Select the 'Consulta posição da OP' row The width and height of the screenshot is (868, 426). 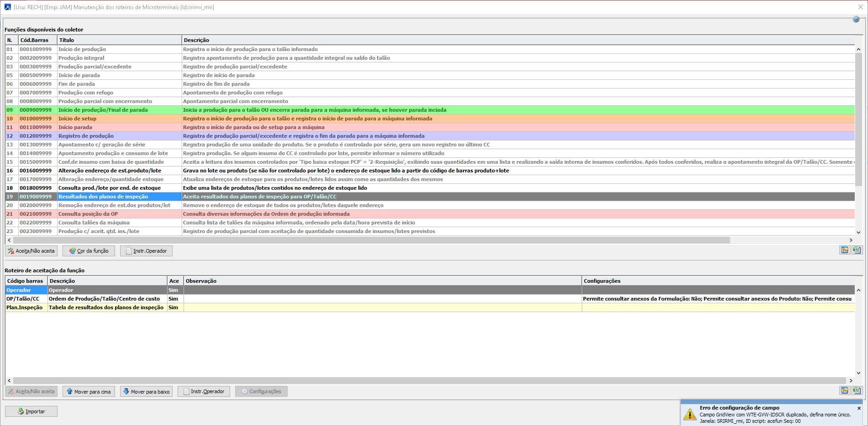point(430,214)
